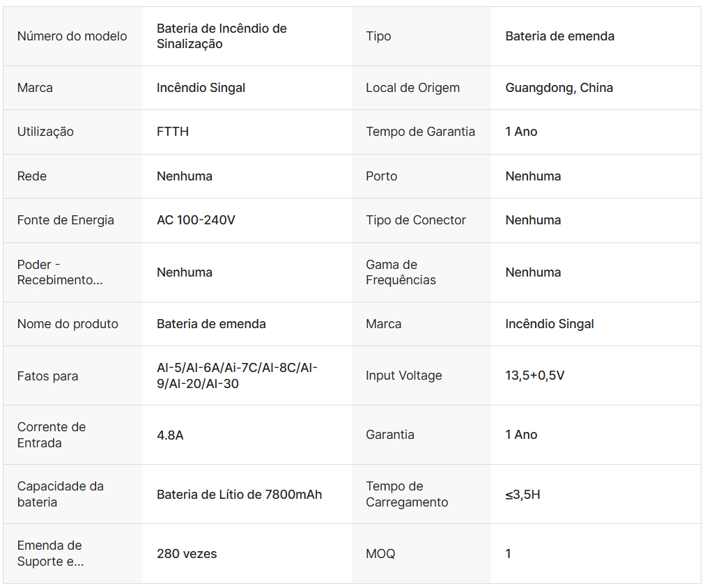The height and width of the screenshot is (588, 705).
Task: Click the 'Tempo de Garantia' label
Action: (x=420, y=132)
